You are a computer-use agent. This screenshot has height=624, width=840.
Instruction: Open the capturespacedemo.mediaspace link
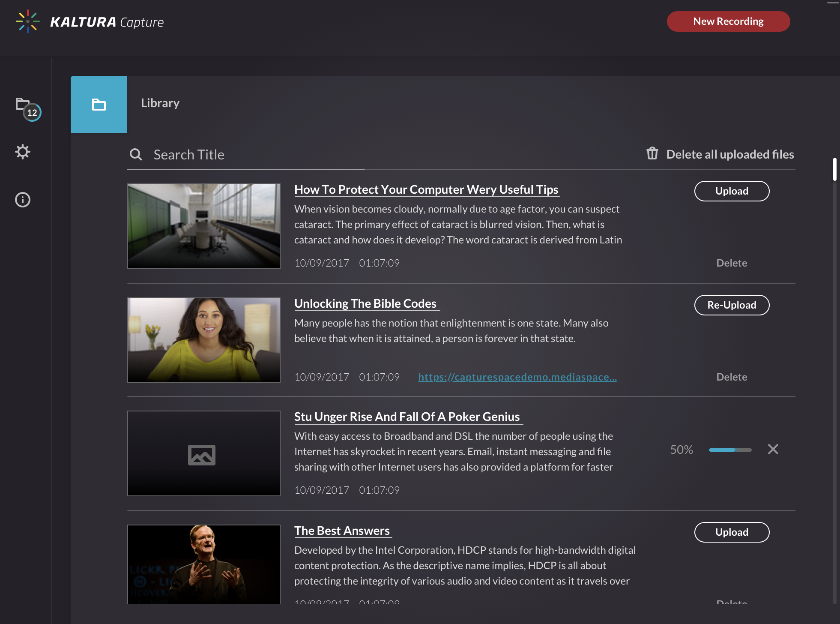[517, 377]
